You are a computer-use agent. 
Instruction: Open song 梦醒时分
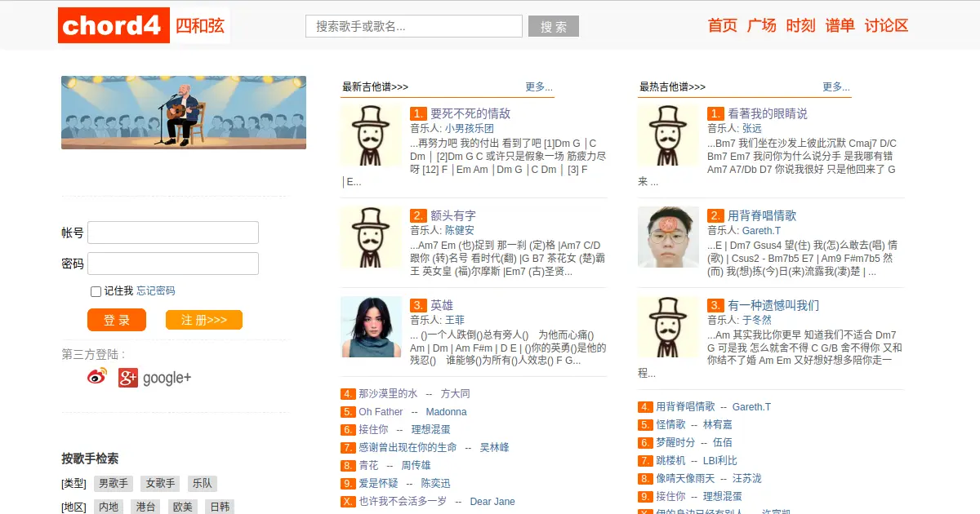(x=675, y=442)
